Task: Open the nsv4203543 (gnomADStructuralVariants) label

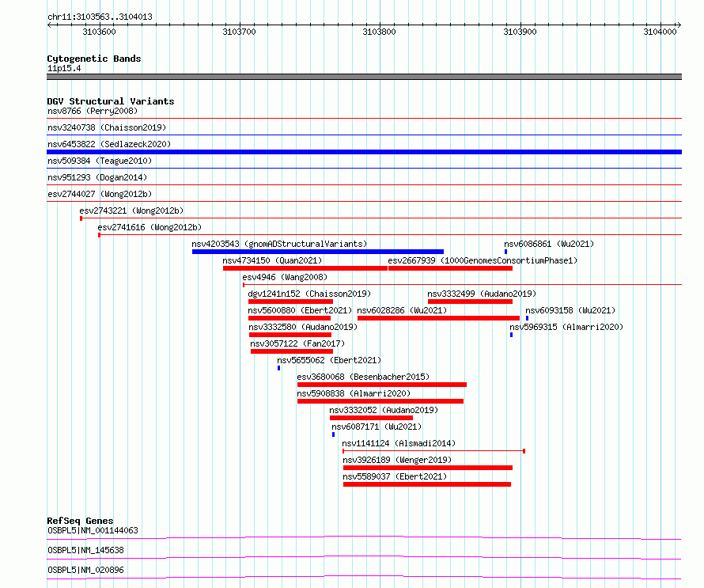Action: [279, 244]
